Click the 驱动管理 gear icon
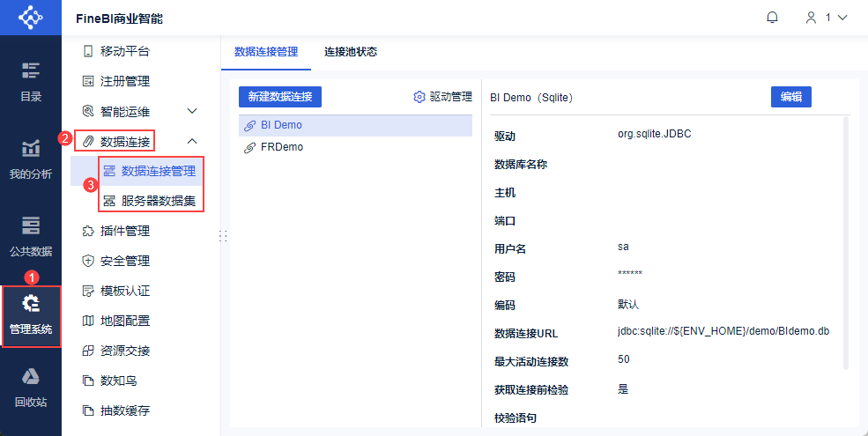Screen dimensions: 868x436 click(419, 97)
